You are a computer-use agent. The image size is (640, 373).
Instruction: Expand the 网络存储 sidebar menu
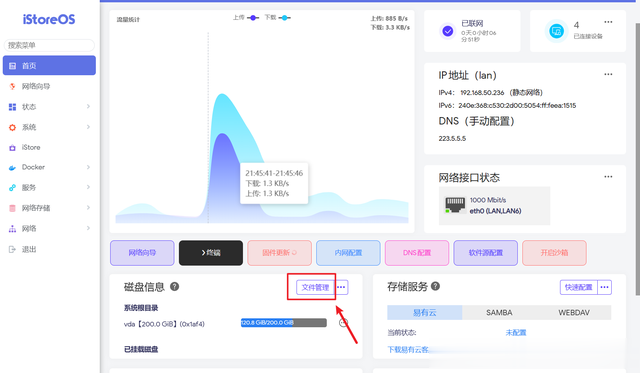point(49,208)
